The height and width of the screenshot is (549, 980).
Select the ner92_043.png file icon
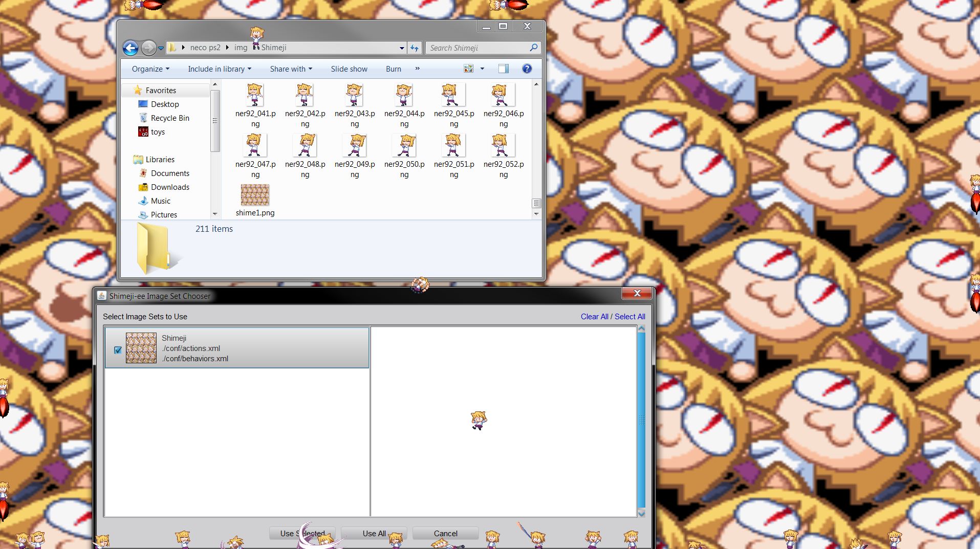pyautogui.click(x=354, y=95)
